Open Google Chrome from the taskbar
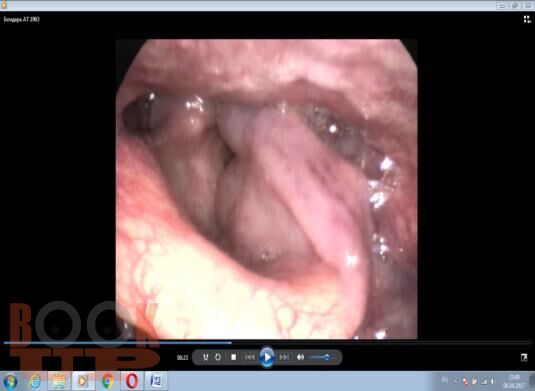 107,381
